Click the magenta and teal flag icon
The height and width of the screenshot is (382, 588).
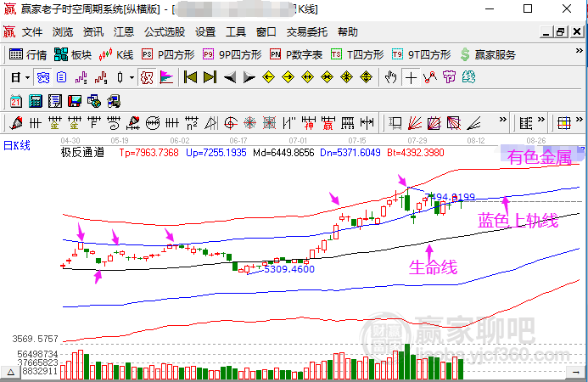[166, 78]
